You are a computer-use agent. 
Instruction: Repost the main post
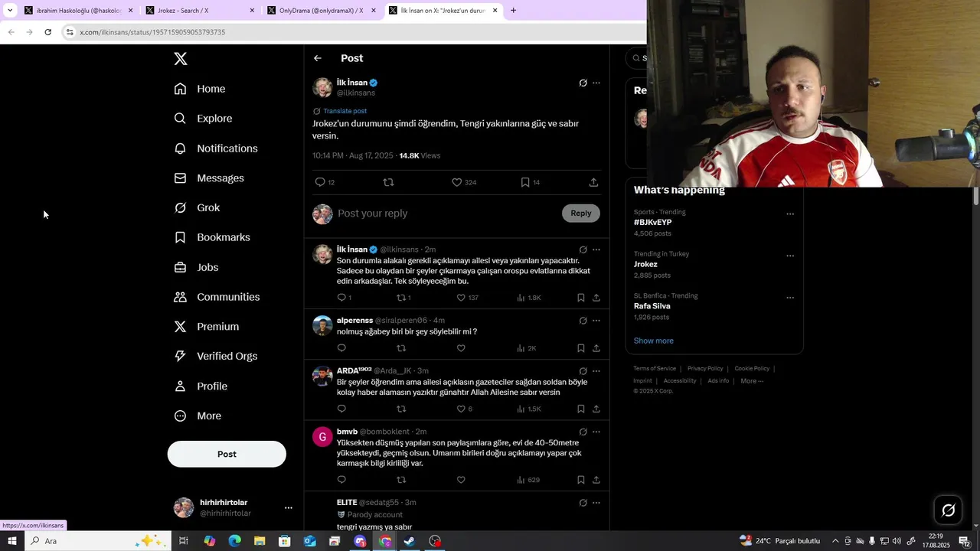(x=388, y=182)
